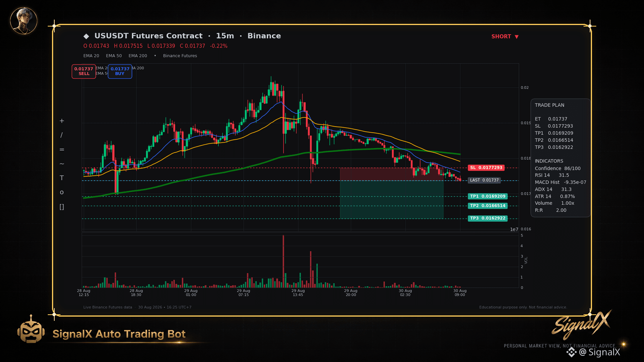The height and width of the screenshot is (362, 644).
Task: Click the diamond icon beside USUSDT Futures Contract
Action: [86, 36]
